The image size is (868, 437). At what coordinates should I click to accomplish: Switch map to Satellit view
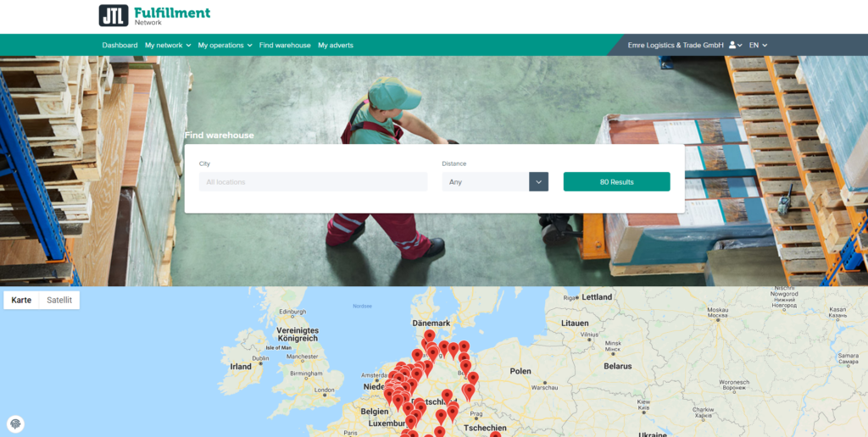click(x=59, y=301)
